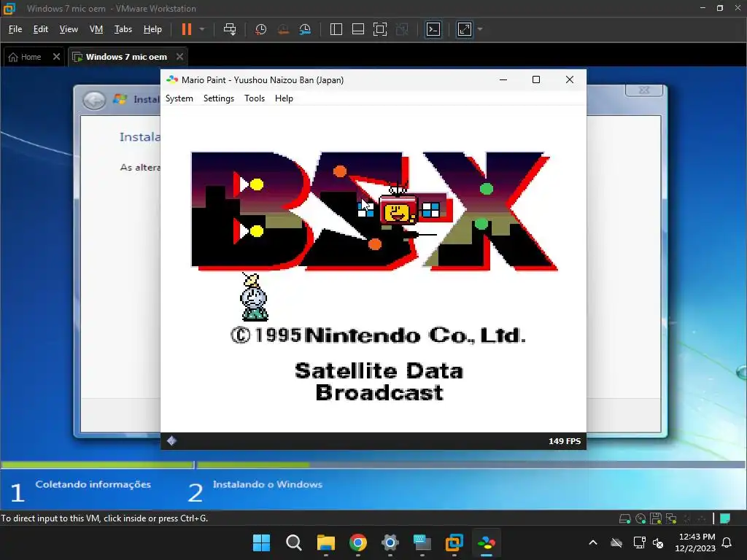Click the OneDrive cloud tray icon
747x560 pixels.
tap(616, 542)
